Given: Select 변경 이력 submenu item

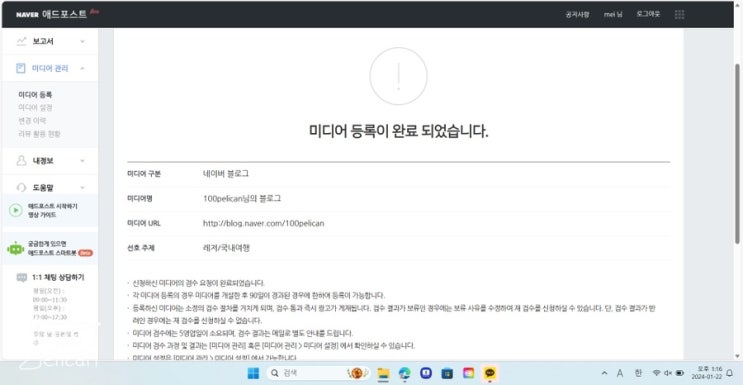Looking at the screenshot, I should (32, 121).
